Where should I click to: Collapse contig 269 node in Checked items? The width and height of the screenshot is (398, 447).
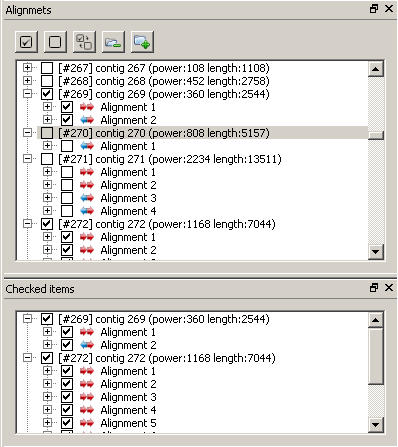(x=27, y=319)
